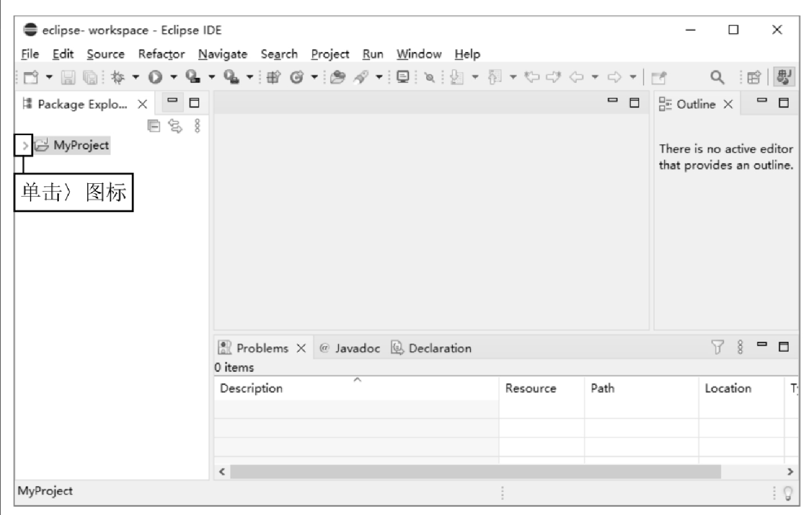812x515 pixels.
Task: Click the Next Annotation toolbar icon
Action: pos(457,77)
